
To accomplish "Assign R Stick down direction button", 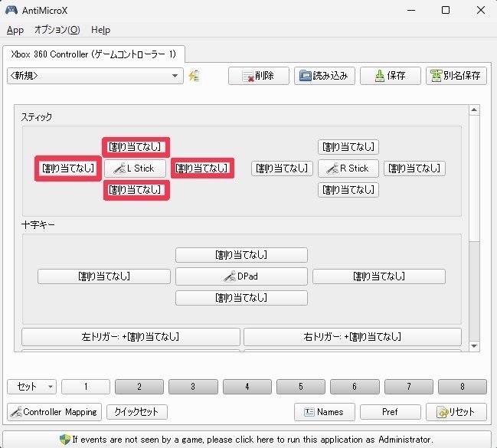I will pos(348,190).
